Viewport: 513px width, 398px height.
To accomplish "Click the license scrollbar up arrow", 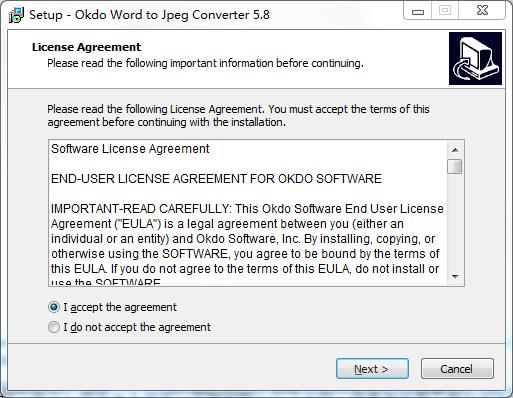I will 455,150.
